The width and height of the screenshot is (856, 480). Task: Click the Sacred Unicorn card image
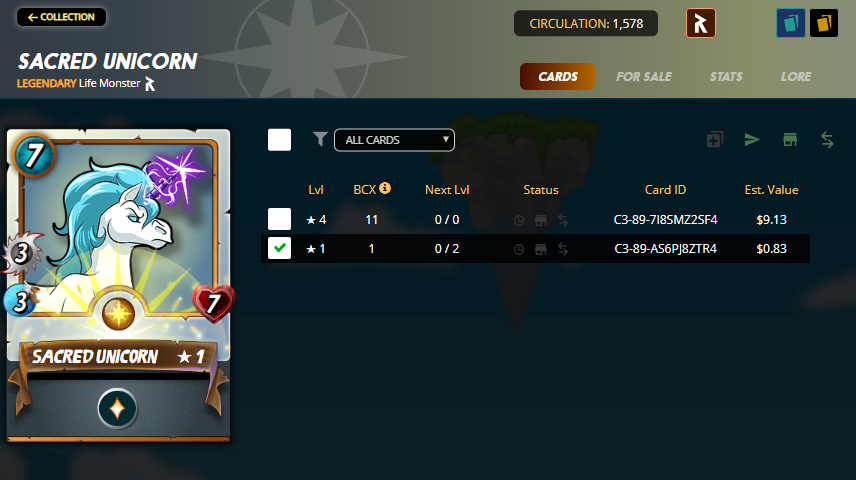(x=118, y=285)
